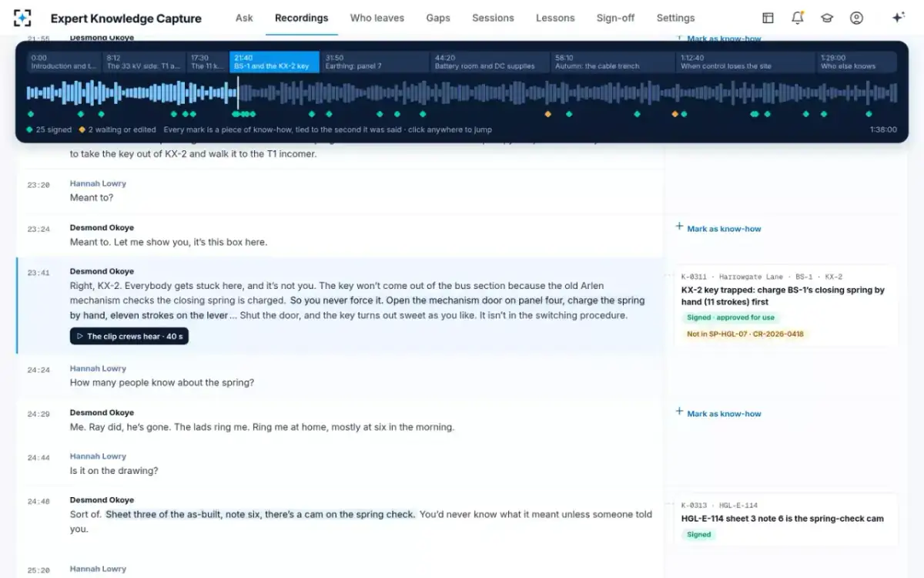Click the Expert Knowledge Capture logo icon
Screen dimensions: 924x578
point(23,18)
